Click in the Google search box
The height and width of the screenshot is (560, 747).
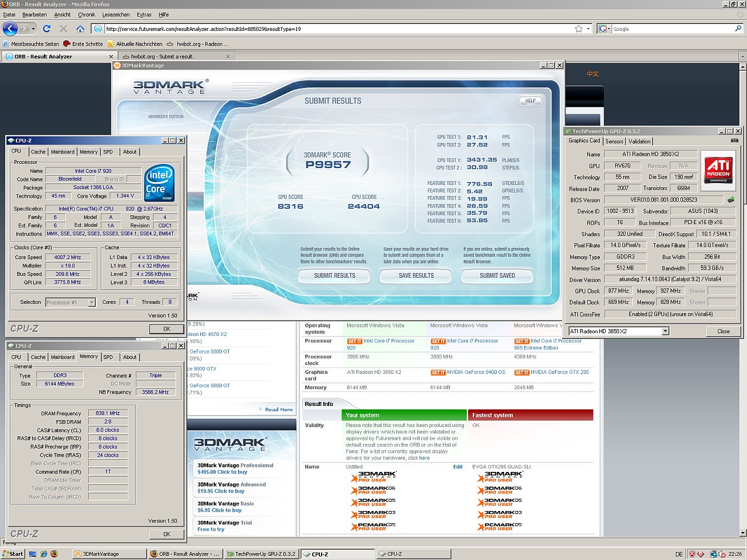671,29
